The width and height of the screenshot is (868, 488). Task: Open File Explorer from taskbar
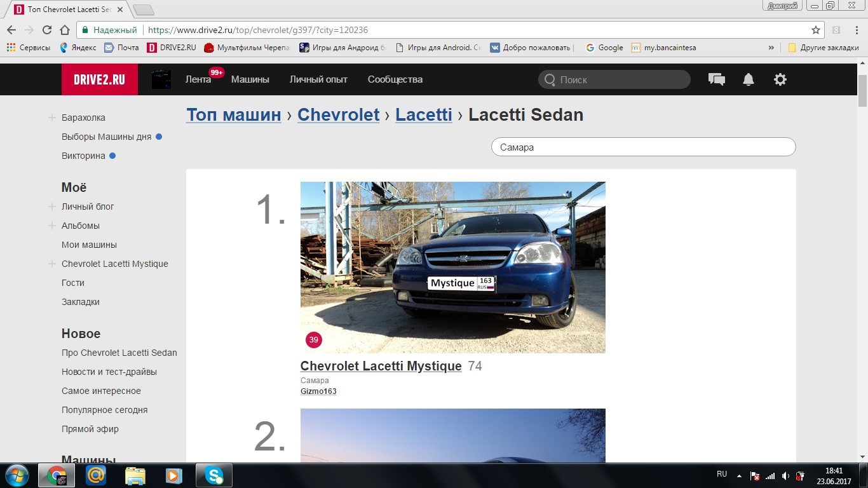click(x=135, y=475)
